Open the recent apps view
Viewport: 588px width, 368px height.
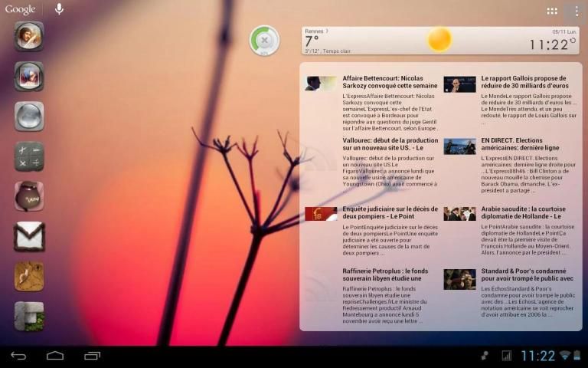click(92, 356)
